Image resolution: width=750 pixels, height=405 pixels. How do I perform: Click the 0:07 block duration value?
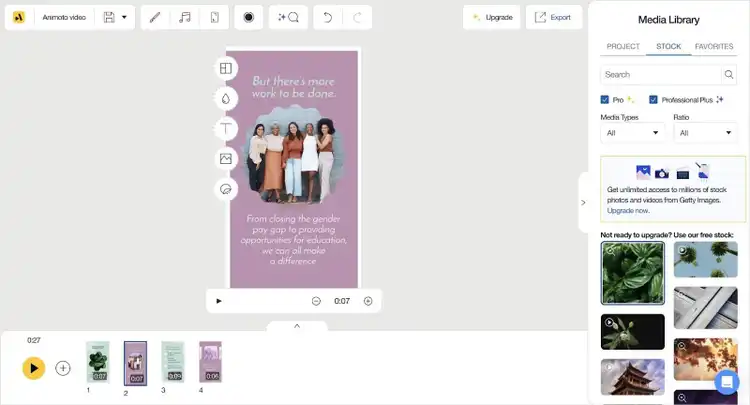(x=342, y=301)
